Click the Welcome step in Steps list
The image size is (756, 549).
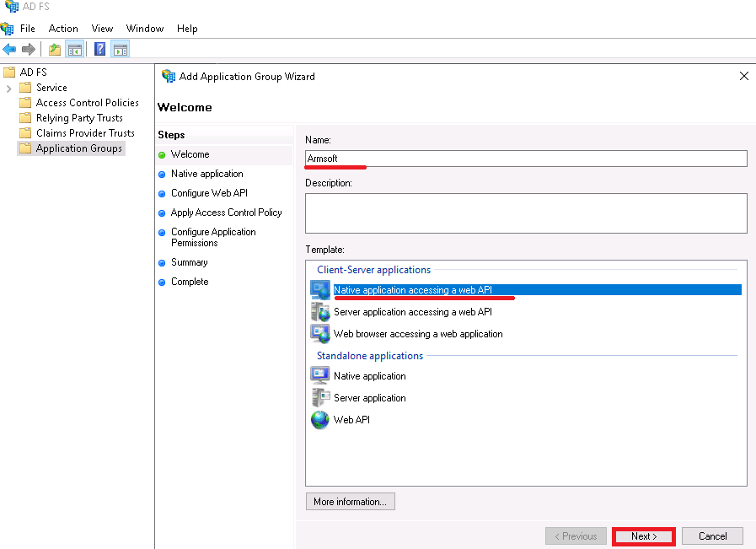(x=190, y=154)
